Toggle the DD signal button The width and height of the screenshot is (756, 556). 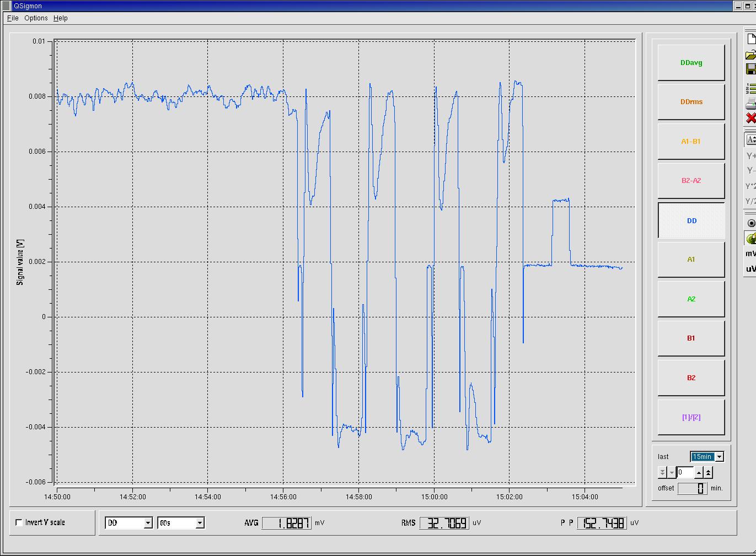pos(691,220)
